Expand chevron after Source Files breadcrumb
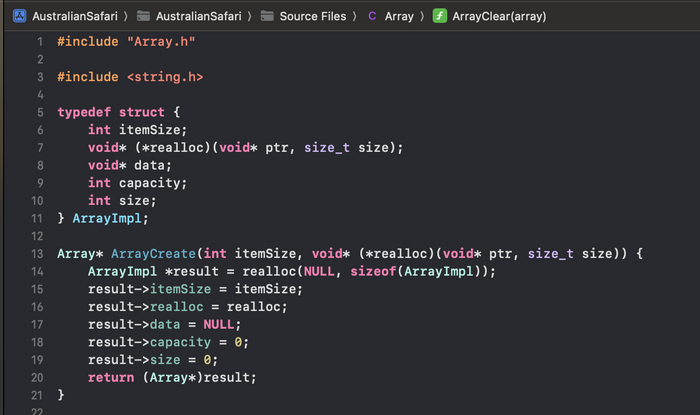Screen dimensions: 700x415 point(354,16)
